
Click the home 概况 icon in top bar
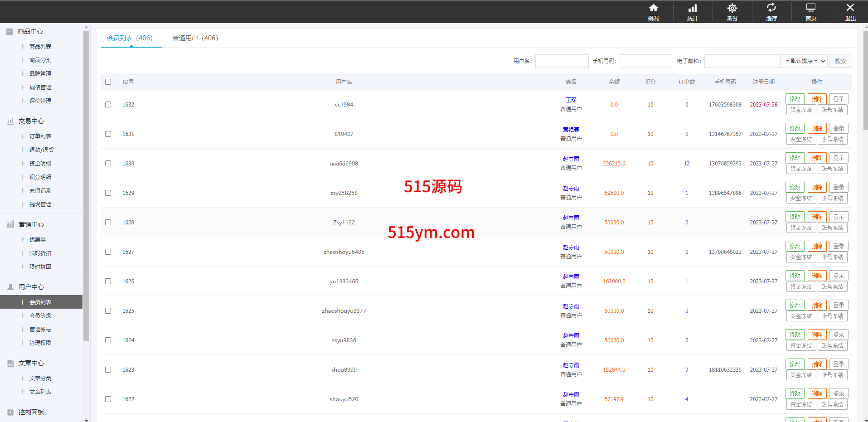pos(653,8)
